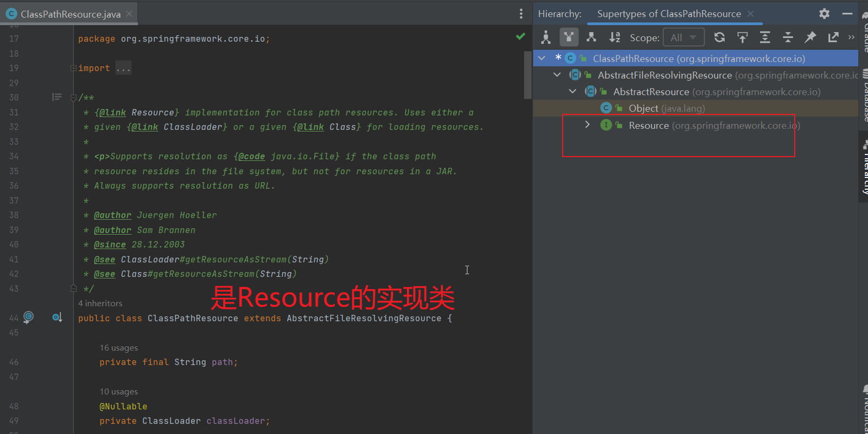
Task: Click the '10 usages' inlay hint
Action: coord(119,391)
